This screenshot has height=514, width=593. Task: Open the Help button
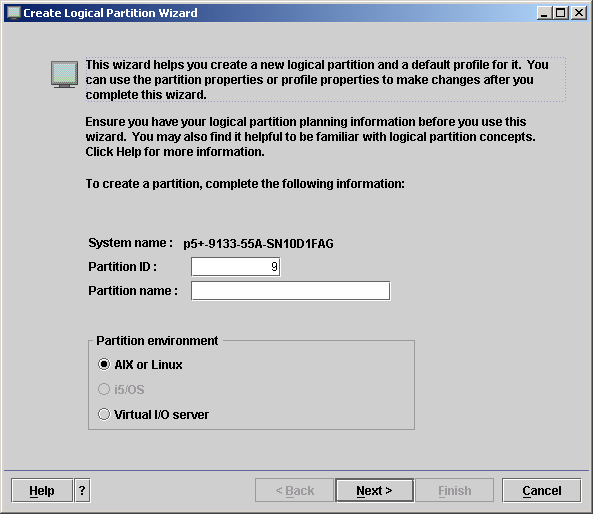pos(42,491)
